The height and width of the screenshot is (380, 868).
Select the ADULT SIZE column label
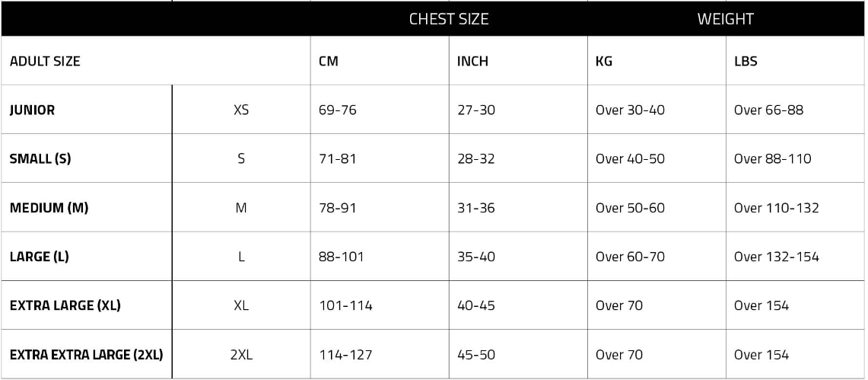45,61
